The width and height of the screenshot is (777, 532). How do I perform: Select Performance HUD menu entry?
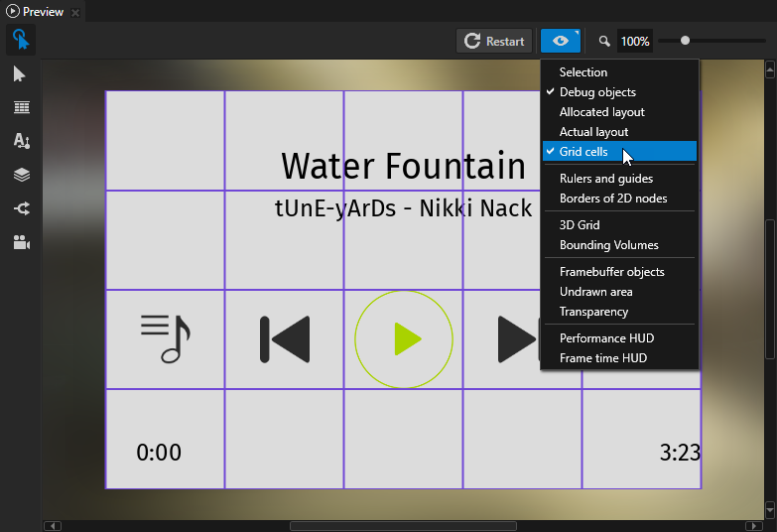606,338
